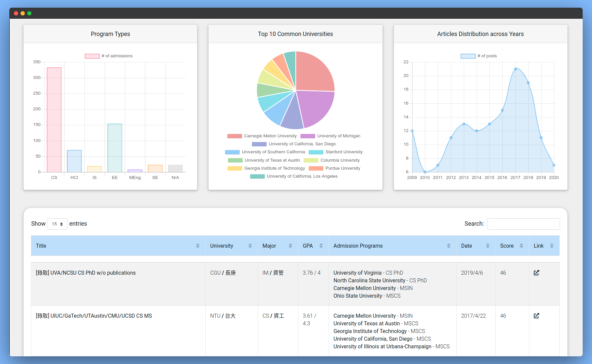The image size is (592, 364).
Task: Toggle University of Southern California legend
Action: 265,152
